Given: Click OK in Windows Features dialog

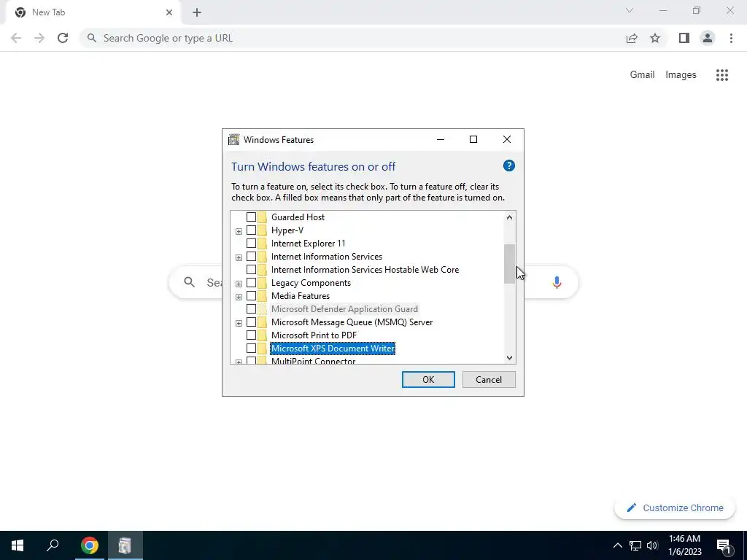Looking at the screenshot, I should [428, 379].
